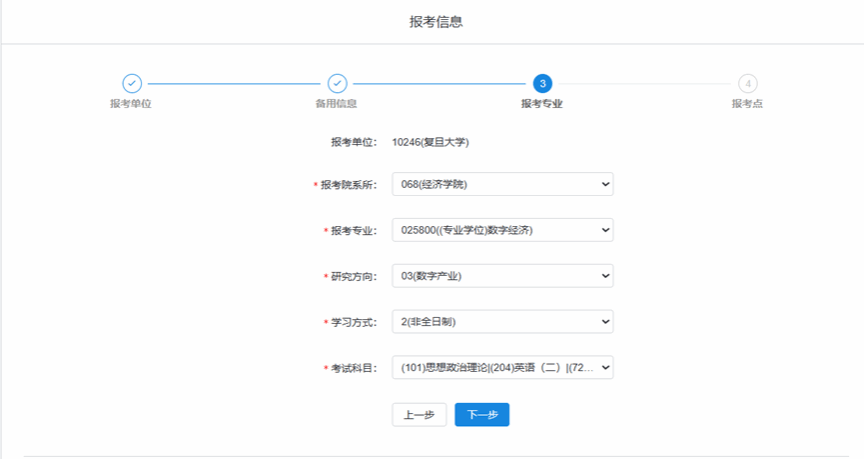This screenshot has height=459, width=864.
Task: Click the 10246(复旦大学) unit text
Action: click(431, 142)
